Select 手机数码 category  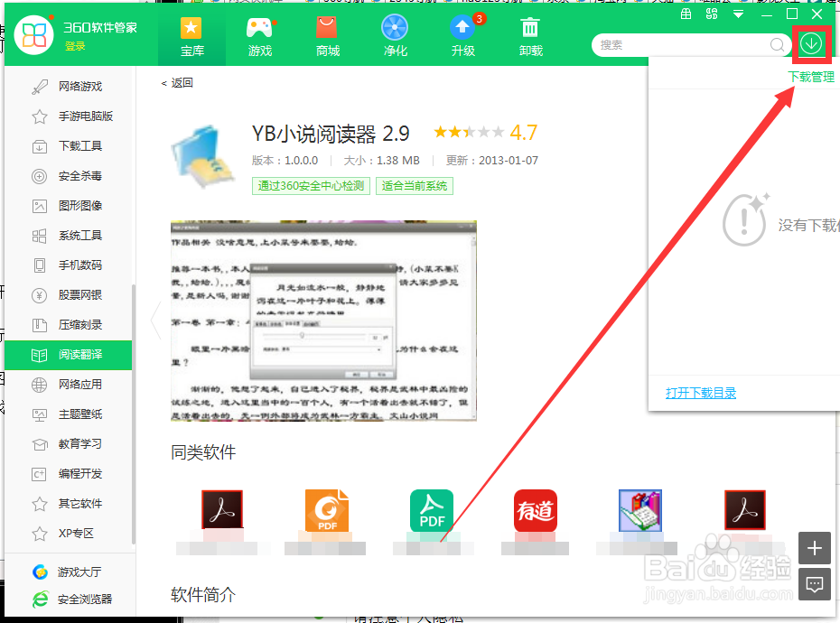(68, 265)
